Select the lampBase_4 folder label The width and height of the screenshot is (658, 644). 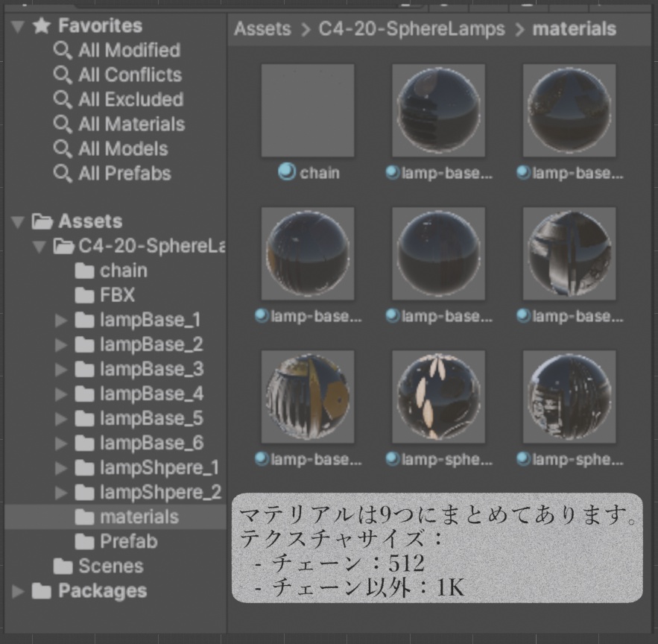151,394
